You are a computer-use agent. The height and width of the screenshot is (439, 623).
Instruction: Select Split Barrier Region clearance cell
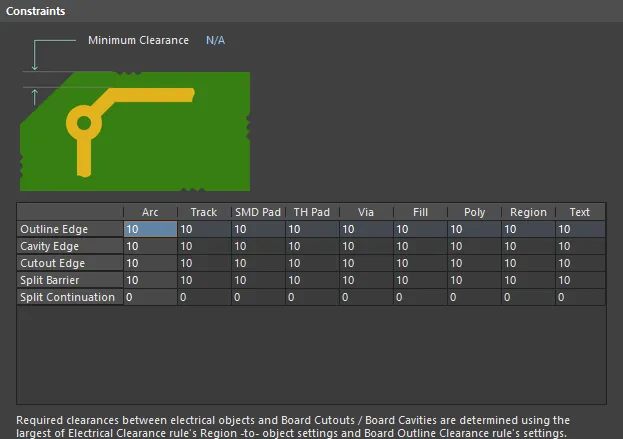[528, 280]
